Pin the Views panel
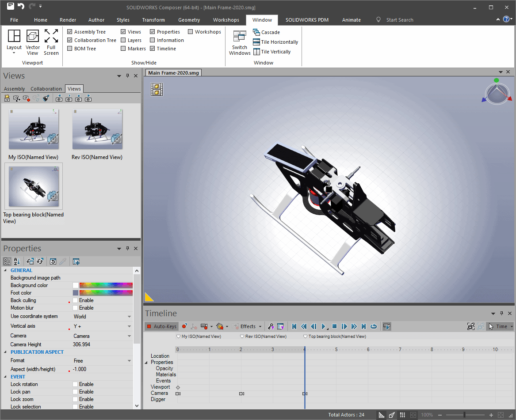Image resolution: width=516 pixels, height=420 pixels. (x=128, y=76)
